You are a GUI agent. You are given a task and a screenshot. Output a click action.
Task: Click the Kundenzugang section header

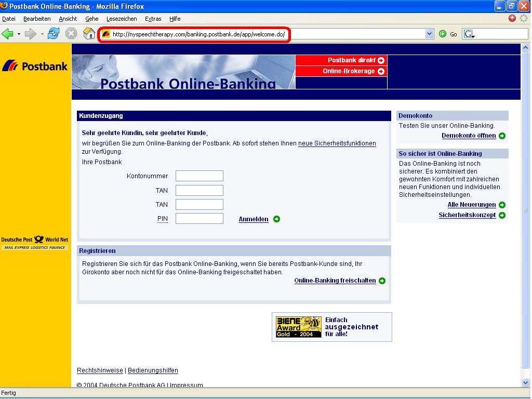point(234,116)
